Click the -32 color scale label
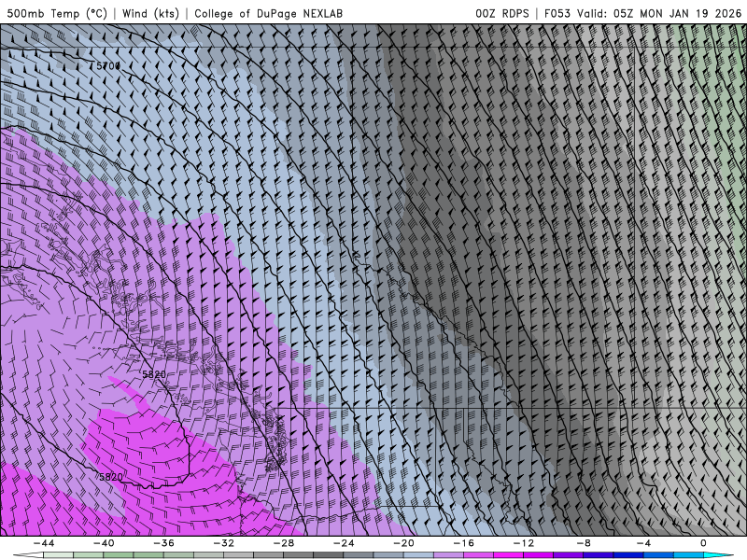 (224, 543)
